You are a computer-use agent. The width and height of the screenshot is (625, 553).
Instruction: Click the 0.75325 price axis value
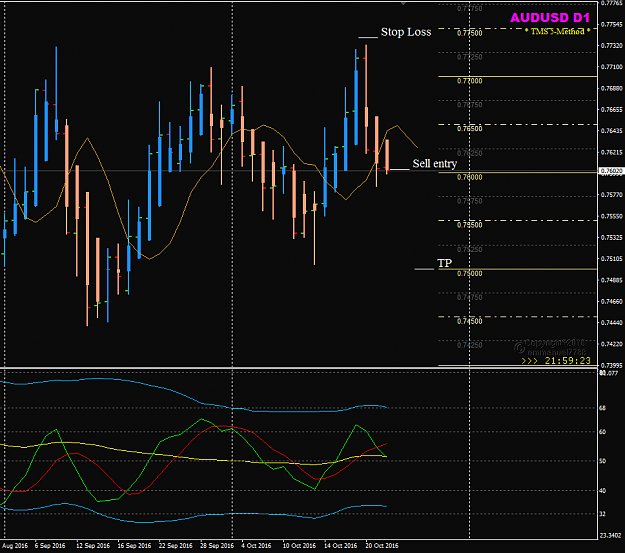point(612,238)
